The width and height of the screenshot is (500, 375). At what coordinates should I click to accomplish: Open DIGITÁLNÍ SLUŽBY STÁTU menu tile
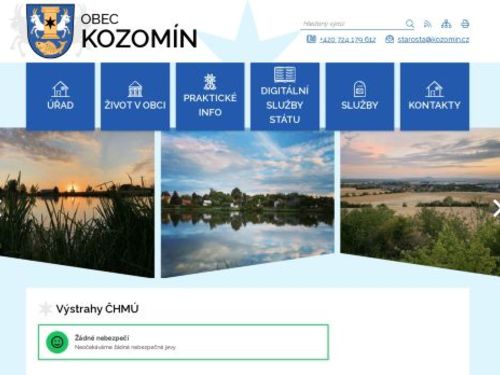pyautogui.click(x=285, y=96)
